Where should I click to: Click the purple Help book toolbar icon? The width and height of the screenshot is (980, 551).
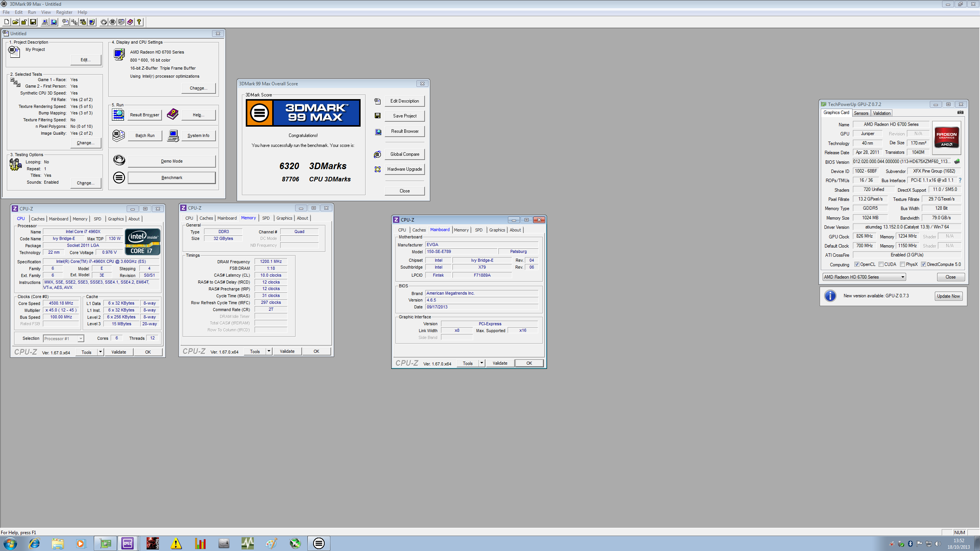coord(130,22)
